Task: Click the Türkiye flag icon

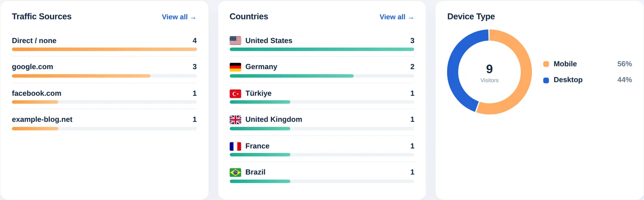Action: pyautogui.click(x=235, y=93)
